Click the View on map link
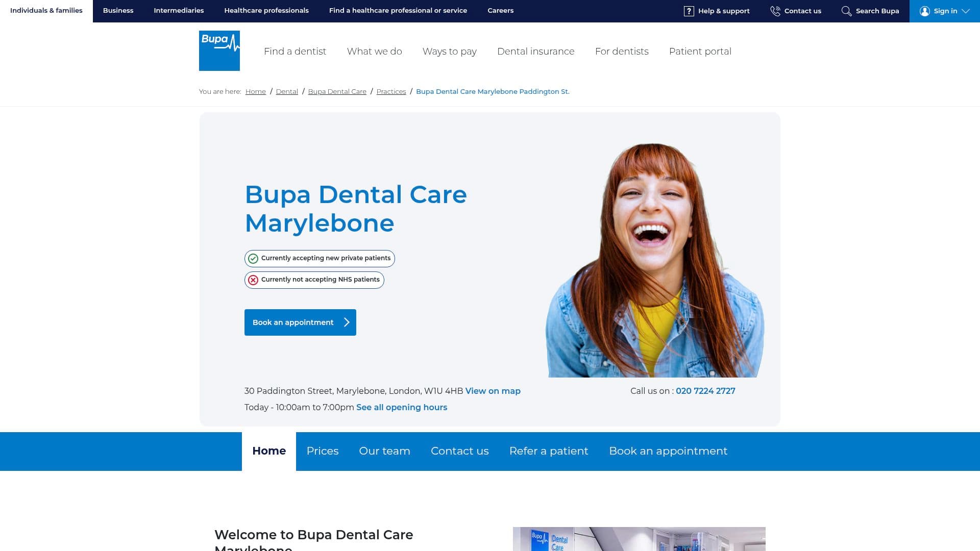 493,391
